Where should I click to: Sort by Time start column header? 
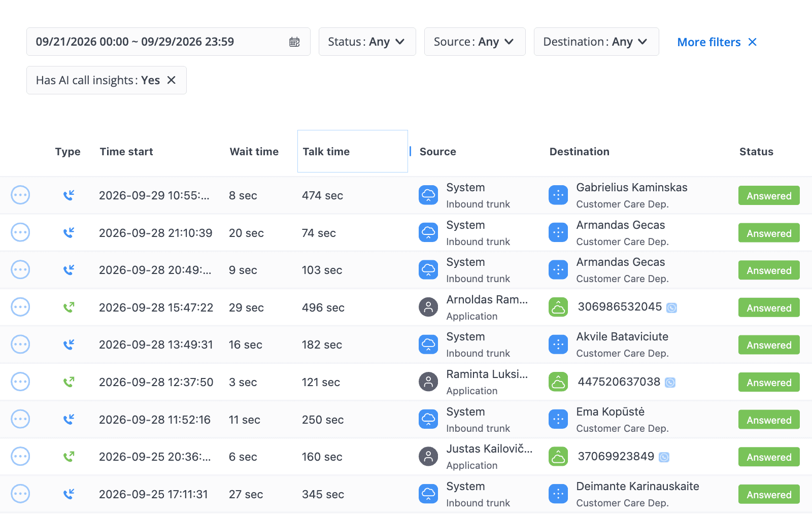(x=126, y=152)
